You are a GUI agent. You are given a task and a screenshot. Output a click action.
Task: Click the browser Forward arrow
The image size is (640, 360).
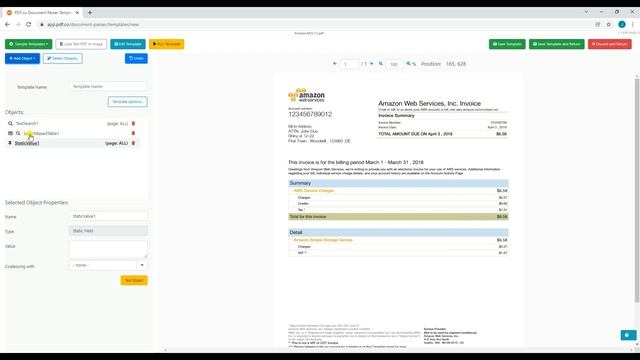coord(18,24)
